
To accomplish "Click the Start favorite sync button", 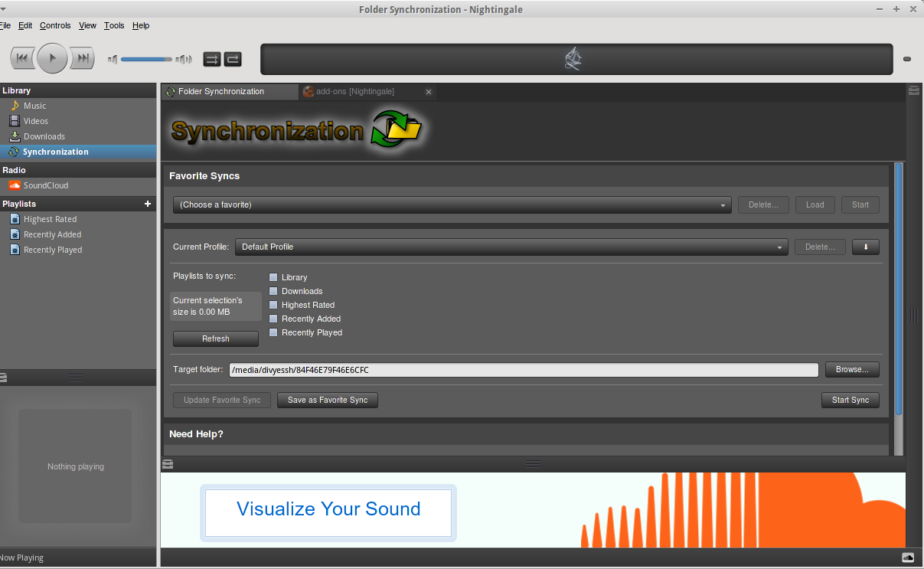I will [x=860, y=204].
